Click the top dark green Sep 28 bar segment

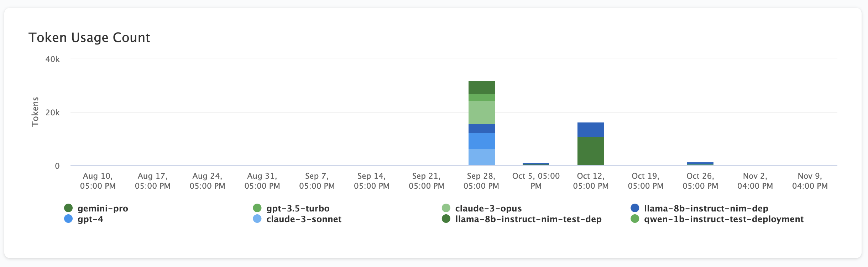click(x=481, y=88)
